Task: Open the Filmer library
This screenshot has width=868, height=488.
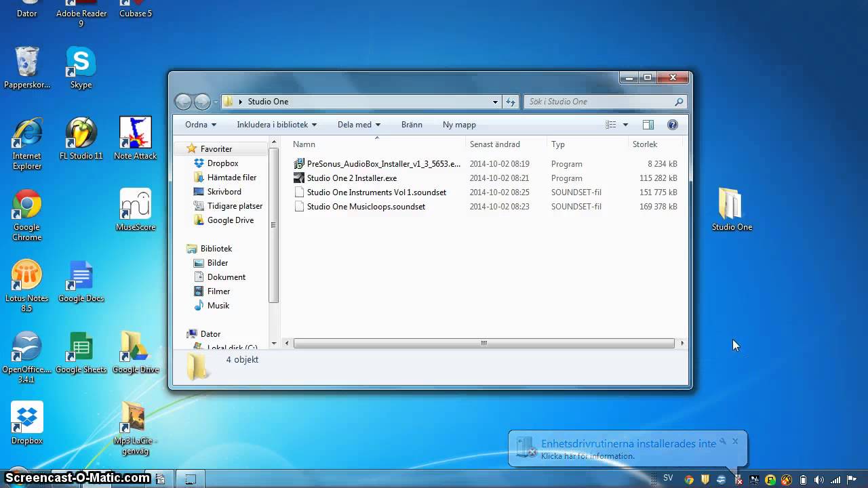Action: tap(218, 291)
